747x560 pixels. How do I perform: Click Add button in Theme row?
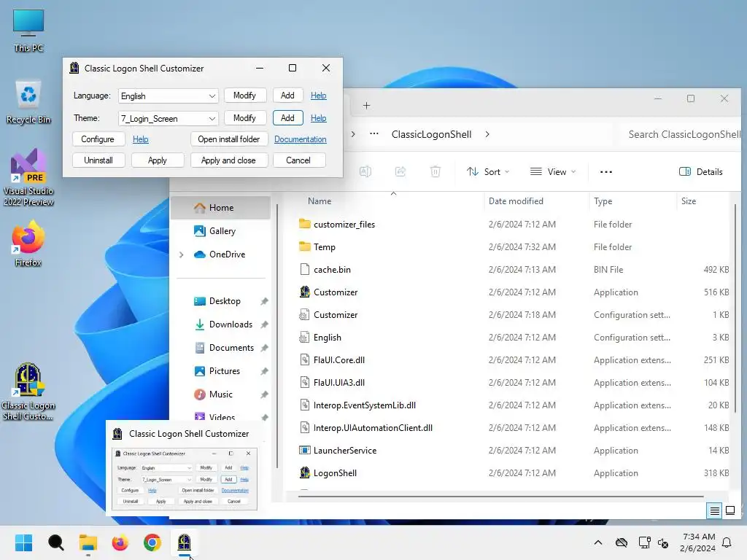(x=287, y=118)
